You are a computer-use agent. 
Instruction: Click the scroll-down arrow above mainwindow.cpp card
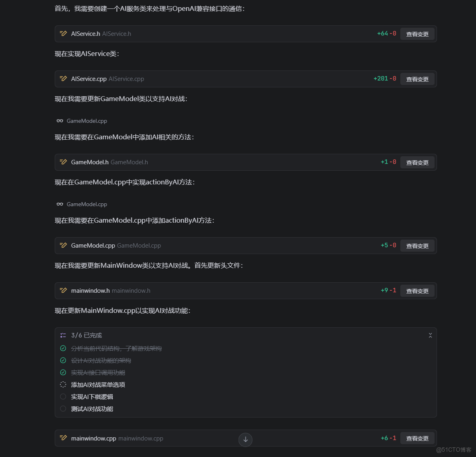tap(245, 440)
